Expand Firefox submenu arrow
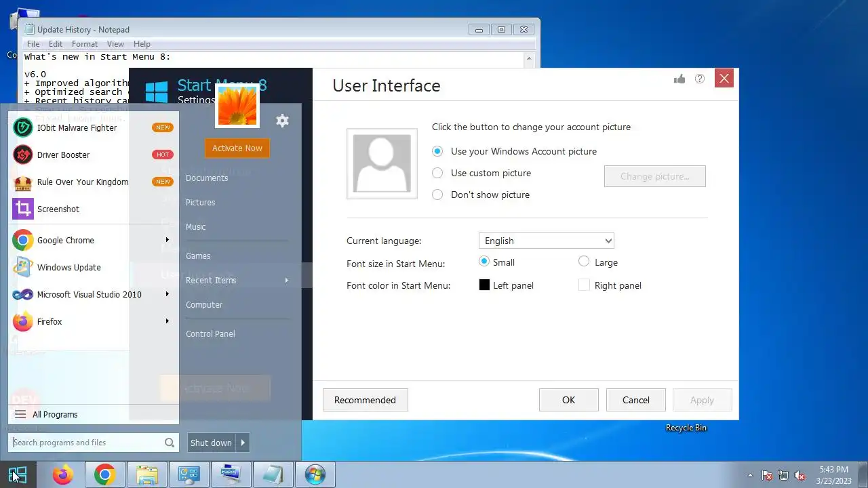Image resolution: width=868 pixels, height=488 pixels. coord(167,321)
